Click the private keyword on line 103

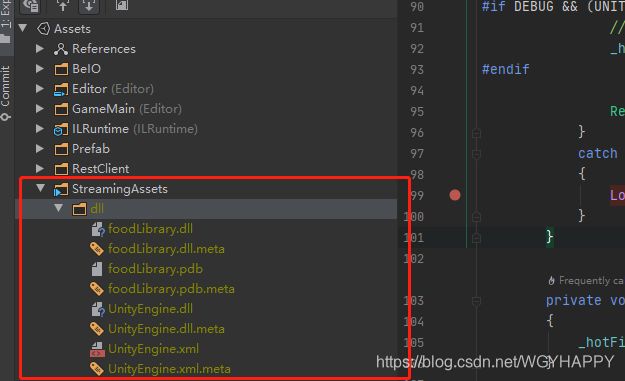[x=573, y=300]
